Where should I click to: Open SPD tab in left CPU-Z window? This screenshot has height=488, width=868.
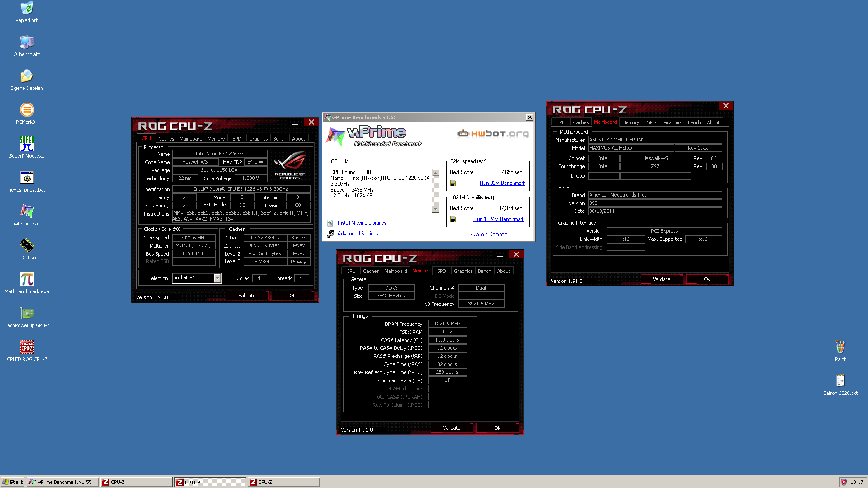coord(237,139)
